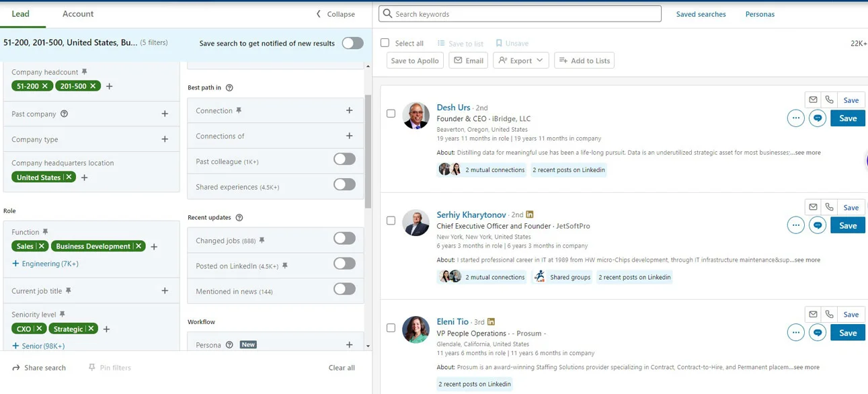Expand the Company type filter

click(x=165, y=139)
